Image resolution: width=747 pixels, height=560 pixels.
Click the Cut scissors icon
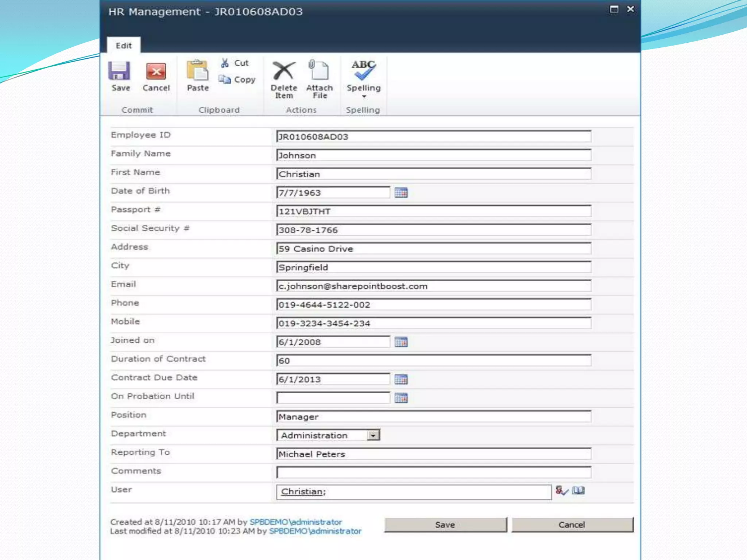point(225,63)
